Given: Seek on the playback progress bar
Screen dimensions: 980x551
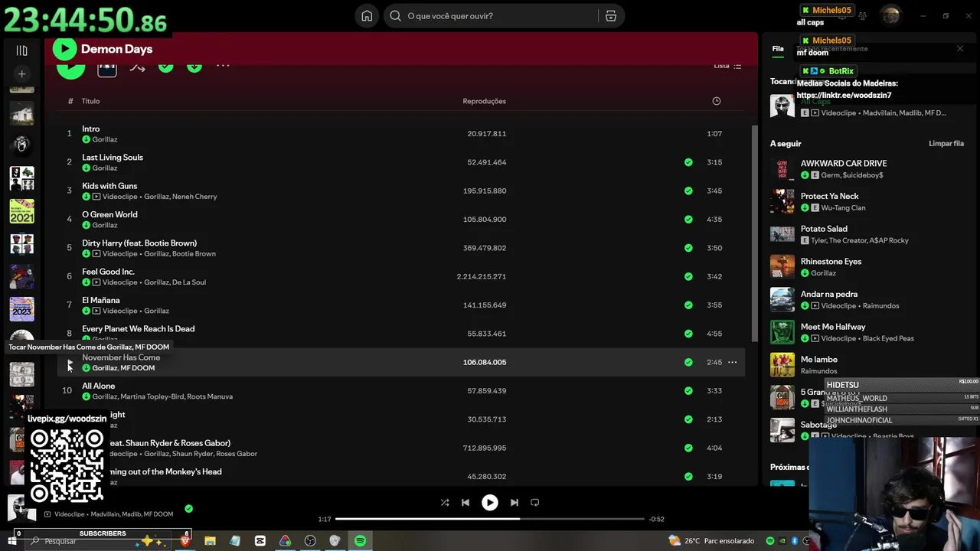Looking at the screenshot, I should pyautogui.click(x=490, y=519).
